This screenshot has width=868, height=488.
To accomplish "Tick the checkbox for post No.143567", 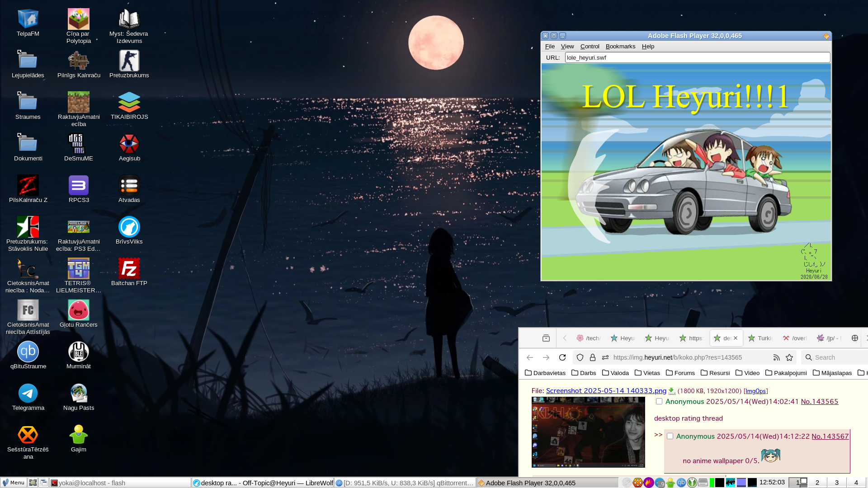I will pyautogui.click(x=670, y=436).
